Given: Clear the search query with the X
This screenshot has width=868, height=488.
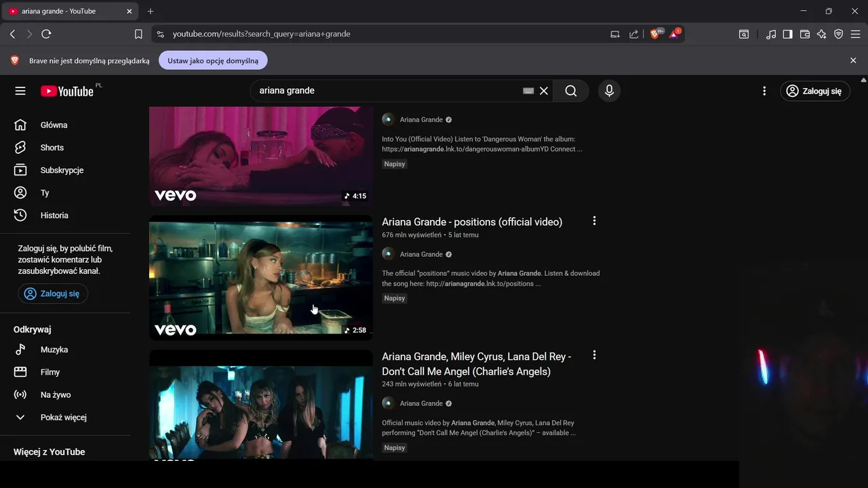Looking at the screenshot, I should point(544,91).
